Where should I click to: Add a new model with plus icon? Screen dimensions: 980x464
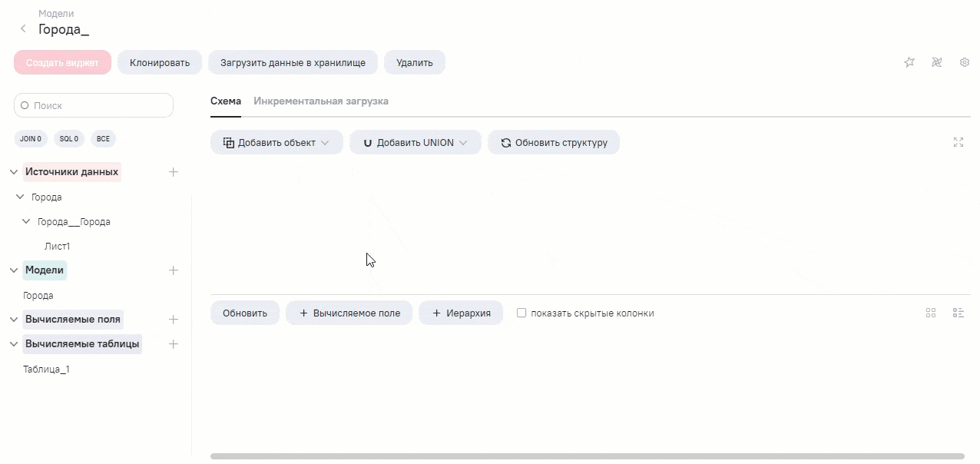[x=174, y=270]
